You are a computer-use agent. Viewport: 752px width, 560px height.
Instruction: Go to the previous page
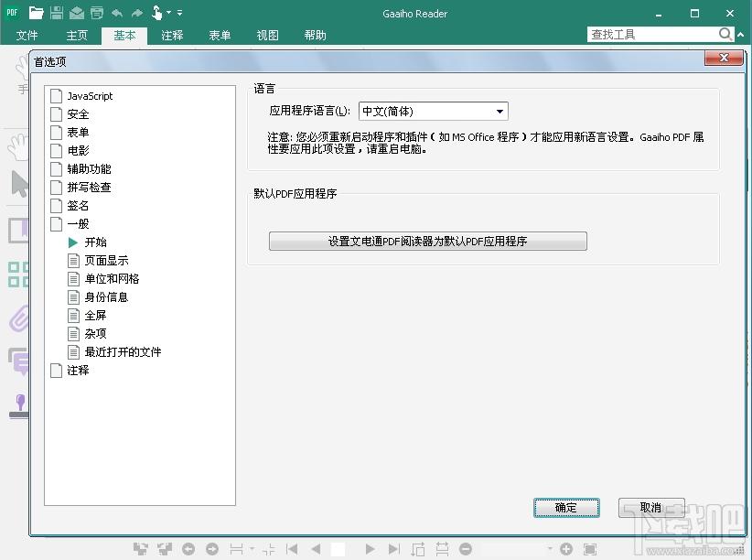point(316,548)
